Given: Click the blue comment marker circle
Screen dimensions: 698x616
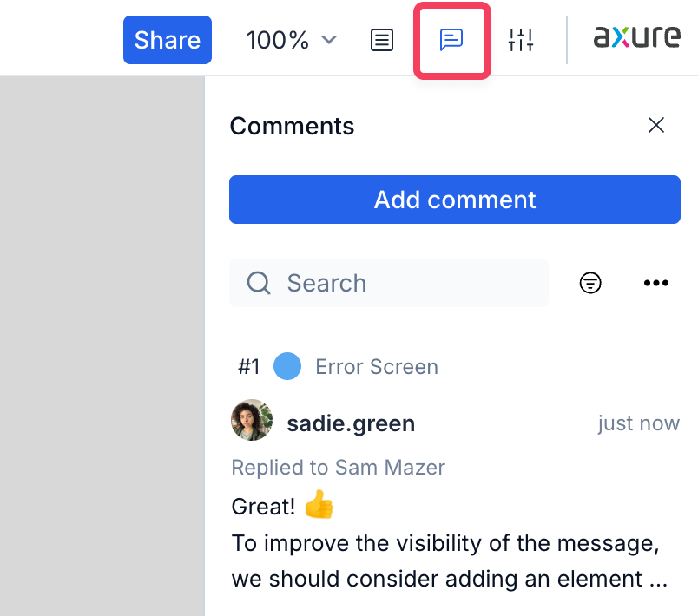Looking at the screenshot, I should tap(287, 367).
